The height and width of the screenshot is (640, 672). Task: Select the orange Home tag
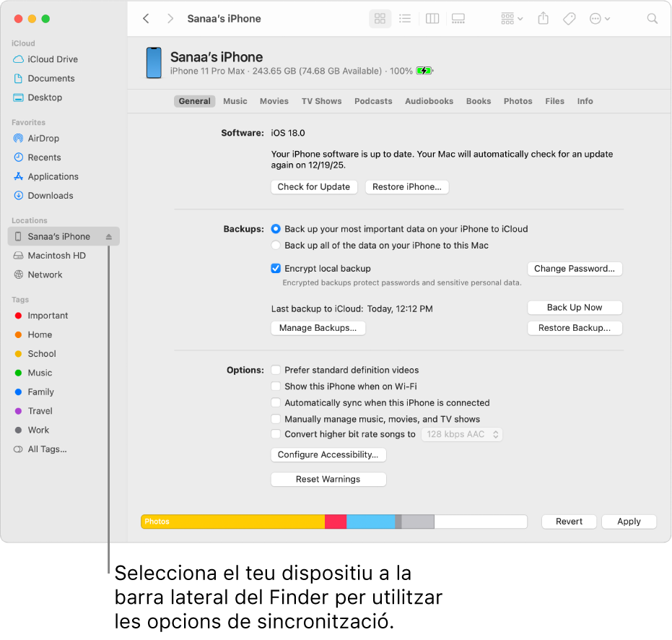(33, 334)
